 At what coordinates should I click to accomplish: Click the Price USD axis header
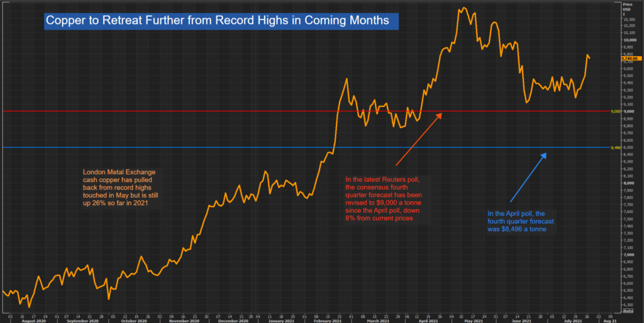click(x=626, y=6)
